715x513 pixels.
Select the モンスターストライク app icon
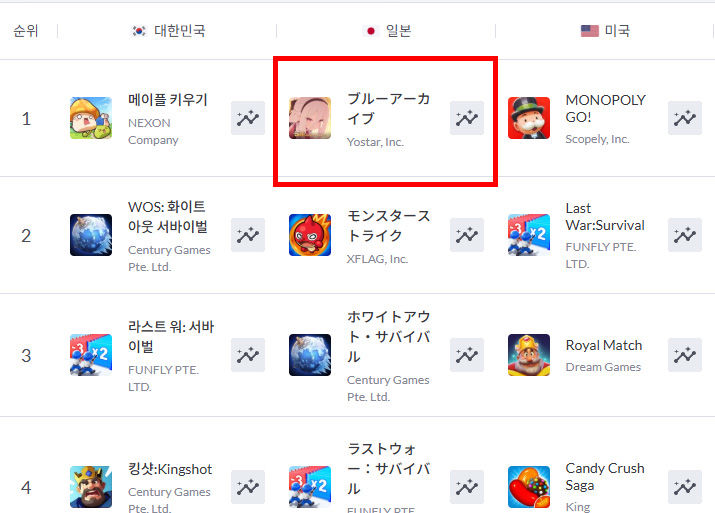[x=310, y=235]
